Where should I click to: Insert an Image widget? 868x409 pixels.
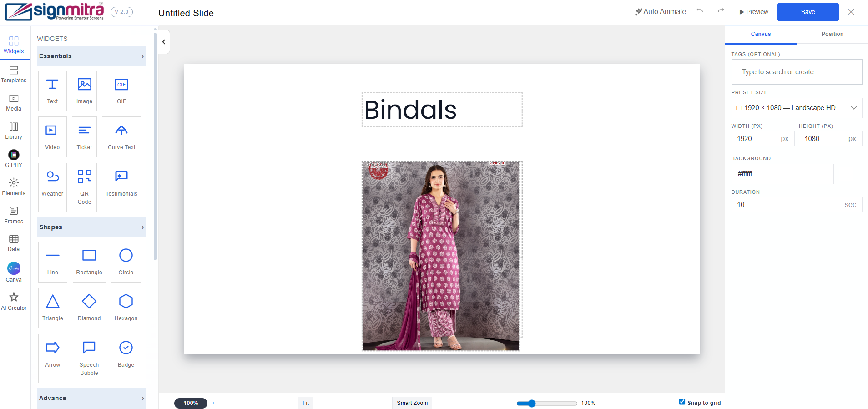[84, 91]
